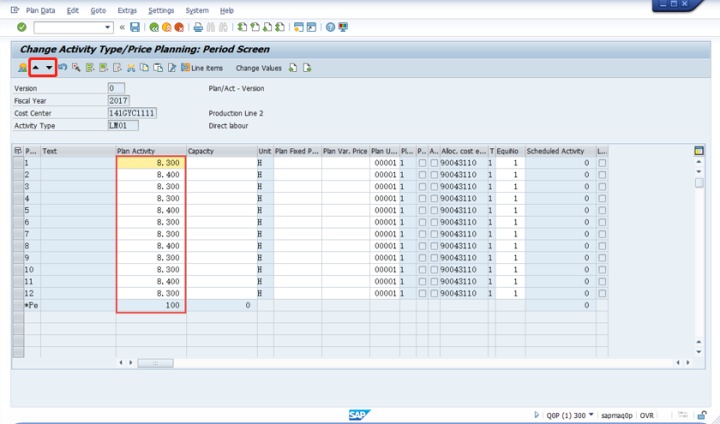The width and height of the screenshot is (720, 424).
Task: Tick the A... checkbox in period 2 row
Action: (434, 175)
